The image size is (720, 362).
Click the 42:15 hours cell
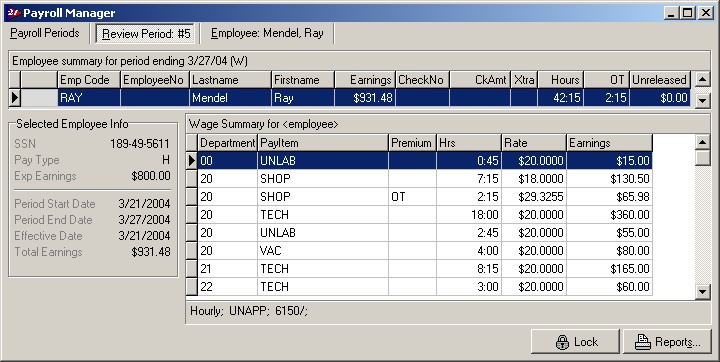tap(561, 98)
